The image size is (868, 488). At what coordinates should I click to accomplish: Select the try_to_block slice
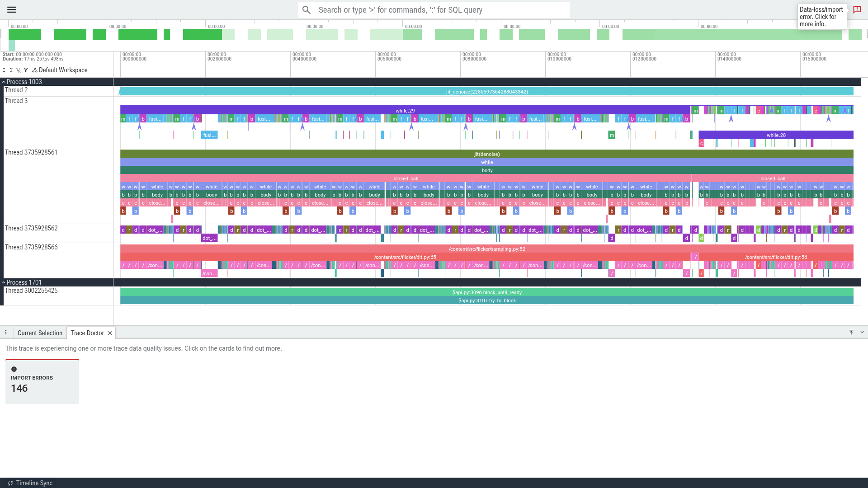(486, 300)
